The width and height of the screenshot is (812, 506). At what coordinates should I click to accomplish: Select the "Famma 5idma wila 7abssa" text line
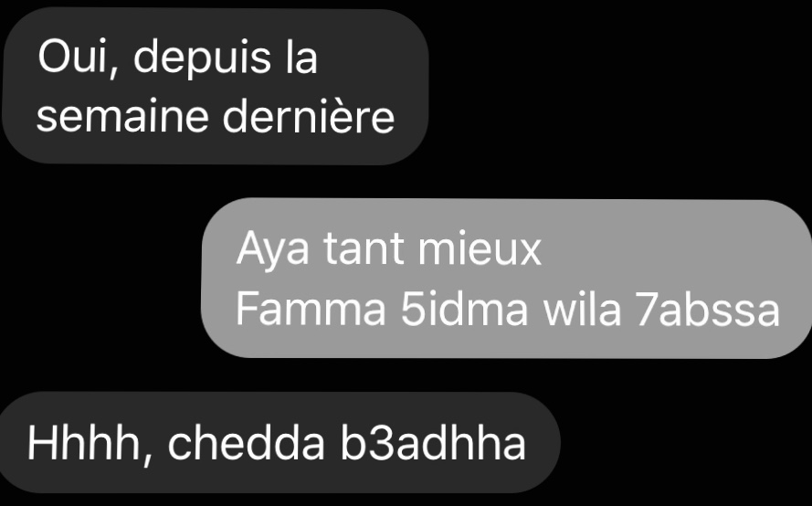pyautogui.click(x=508, y=310)
